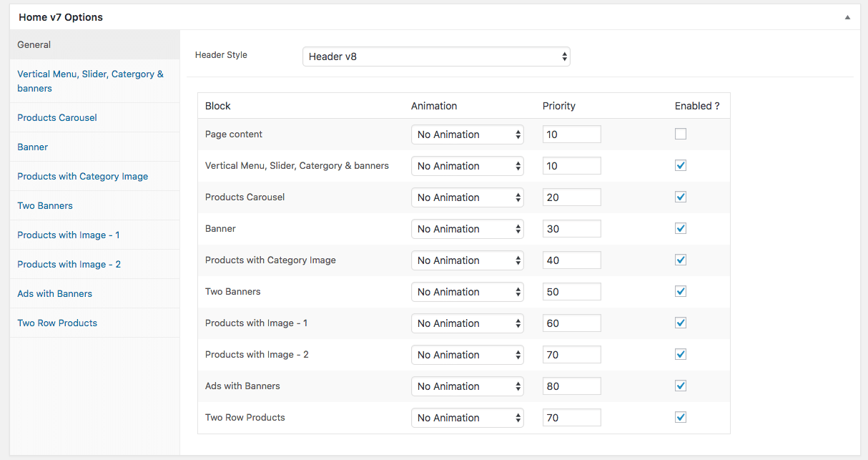The image size is (868, 460).
Task: Select the General tab
Action: [94, 44]
